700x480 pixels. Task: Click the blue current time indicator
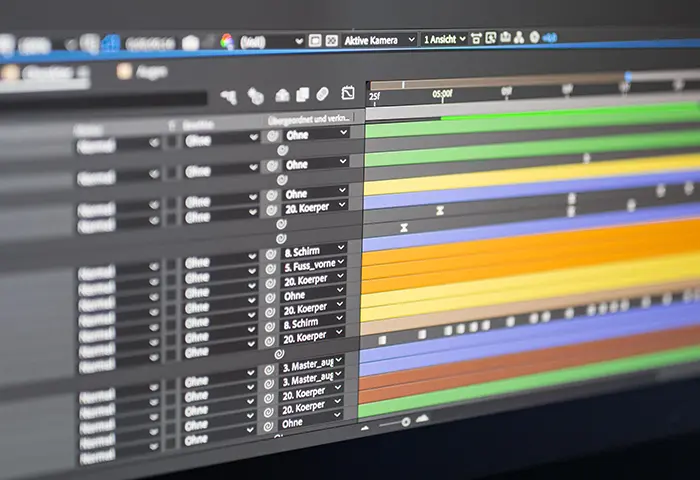[x=628, y=77]
